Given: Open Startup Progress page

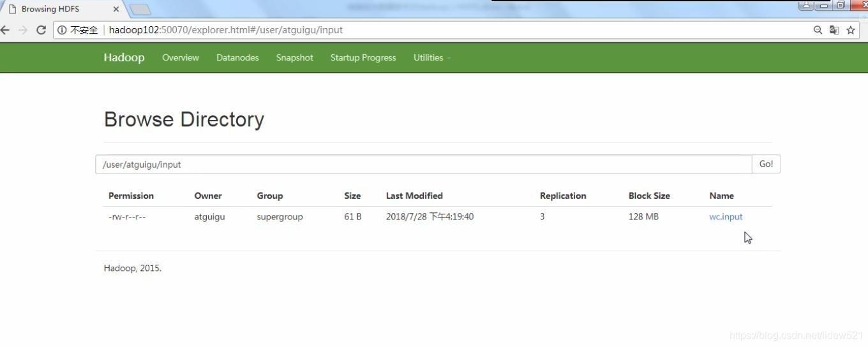Looking at the screenshot, I should (363, 57).
